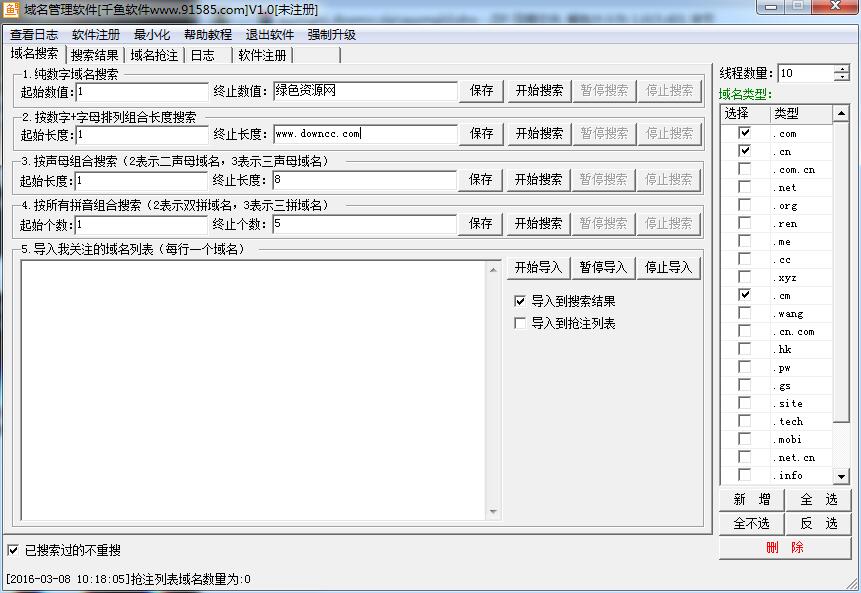Open the 查看日志 menu item
The width and height of the screenshot is (861, 593).
click(33, 34)
